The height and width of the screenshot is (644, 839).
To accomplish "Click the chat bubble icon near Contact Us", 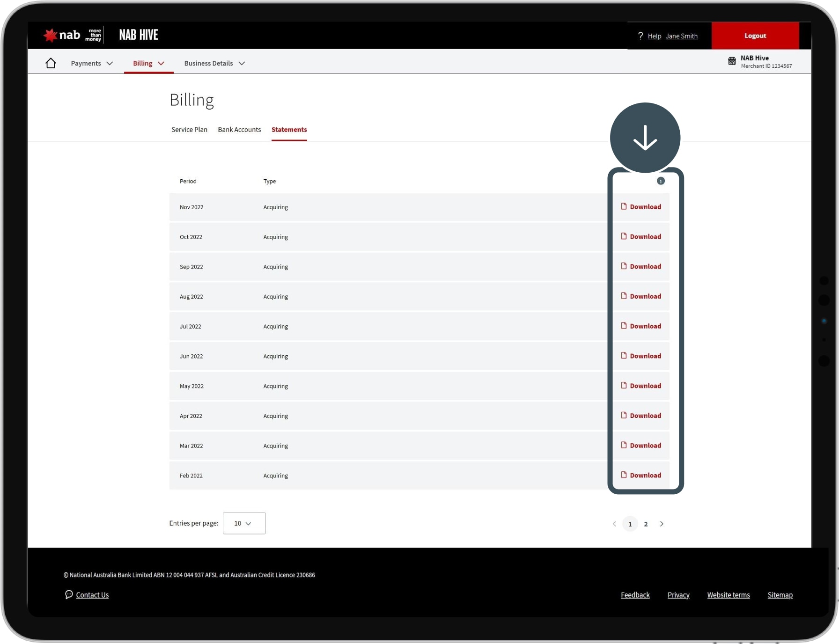I will click(x=69, y=594).
